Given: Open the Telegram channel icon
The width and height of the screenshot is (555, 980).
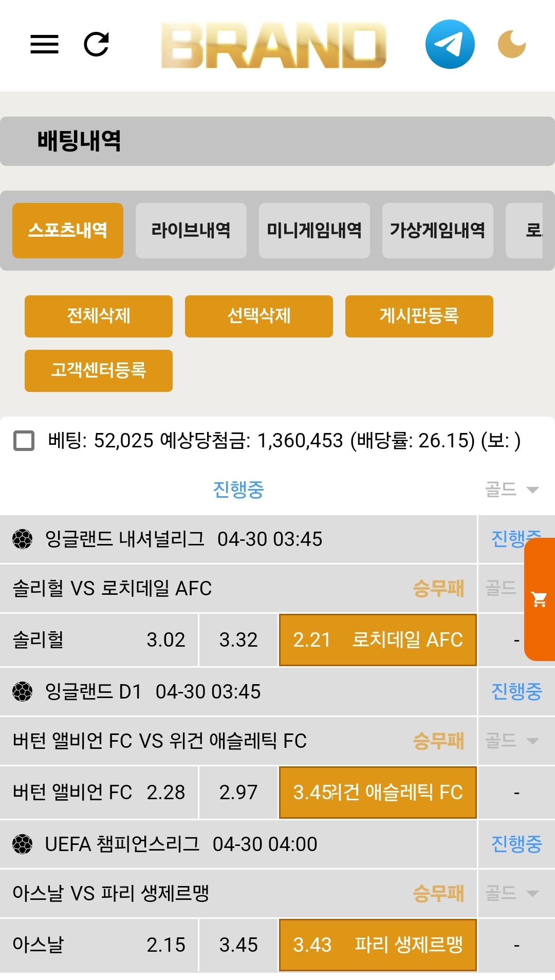Looking at the screenshot, I should pyautogui.click(x=450, y=44).
